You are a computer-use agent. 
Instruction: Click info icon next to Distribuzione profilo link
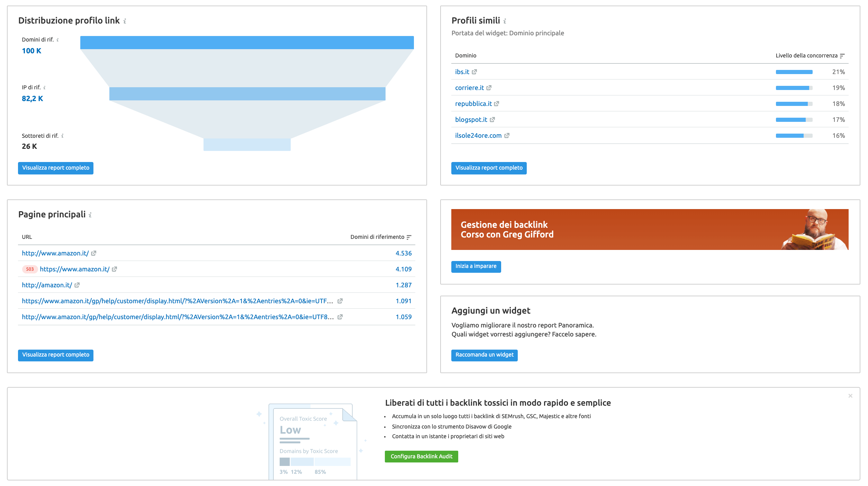[125, 21]
